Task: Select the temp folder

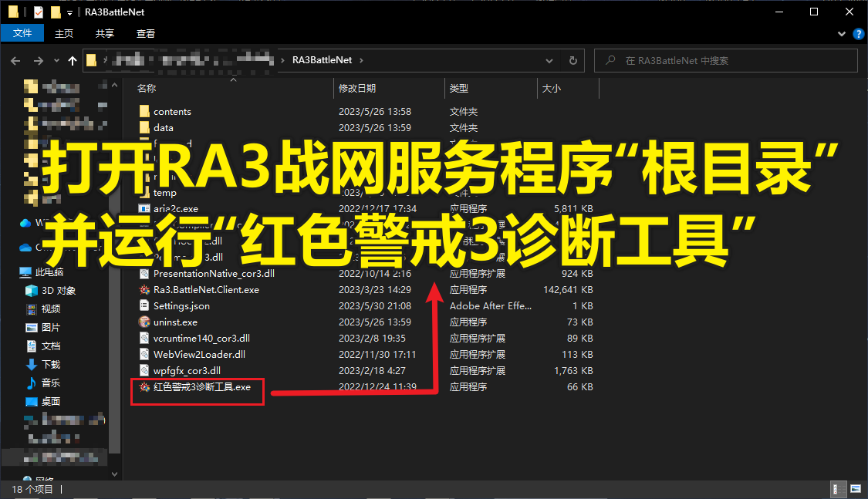Action: tap(164, 193)
